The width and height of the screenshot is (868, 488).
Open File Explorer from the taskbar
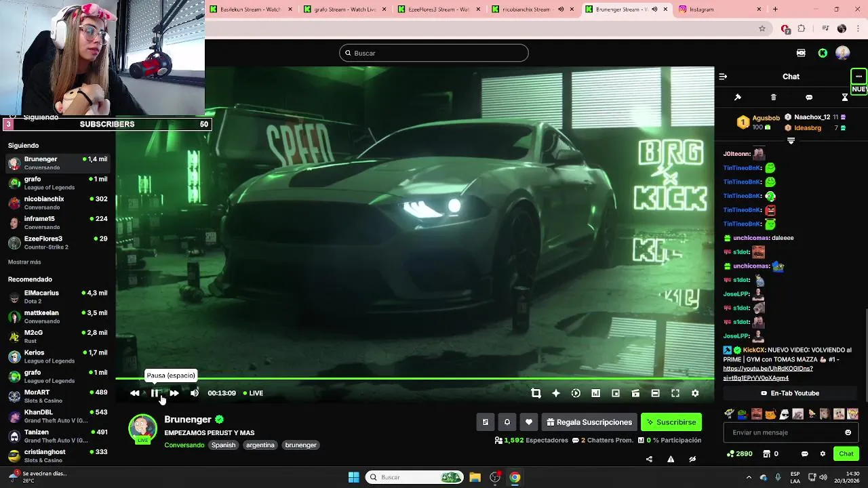[475, 477]
